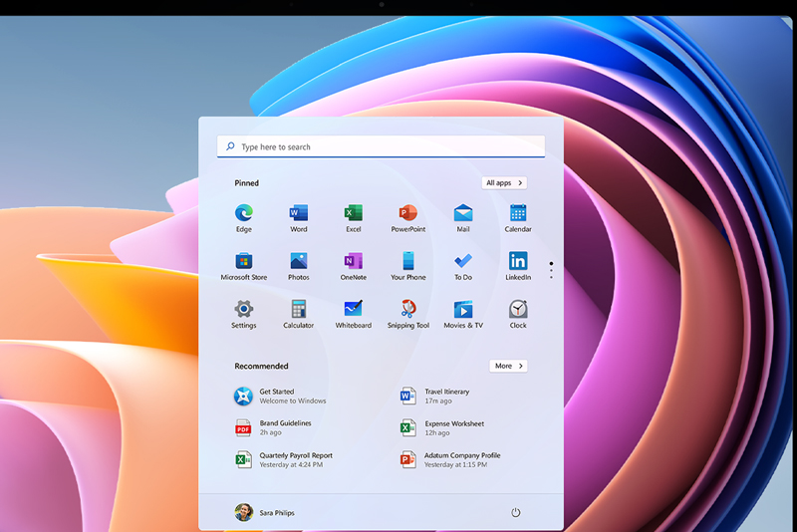Open the Edge browser from pinned apps

[x=244, y=217]
